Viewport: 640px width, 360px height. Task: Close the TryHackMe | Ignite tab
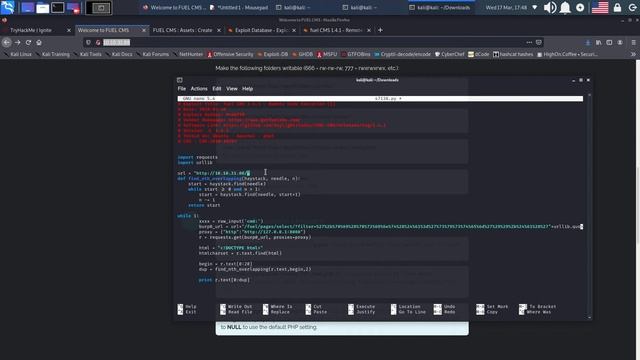[69, 30]
